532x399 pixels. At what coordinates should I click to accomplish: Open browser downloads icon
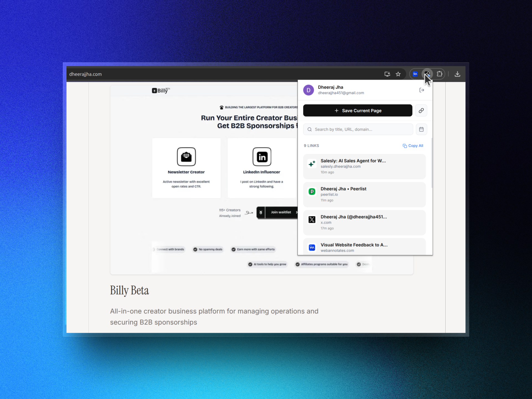[x=457, y=74]
